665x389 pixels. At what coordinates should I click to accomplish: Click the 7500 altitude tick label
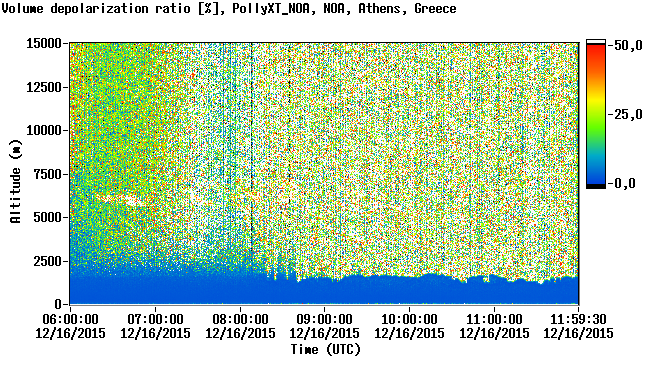[x=48, y=174]
